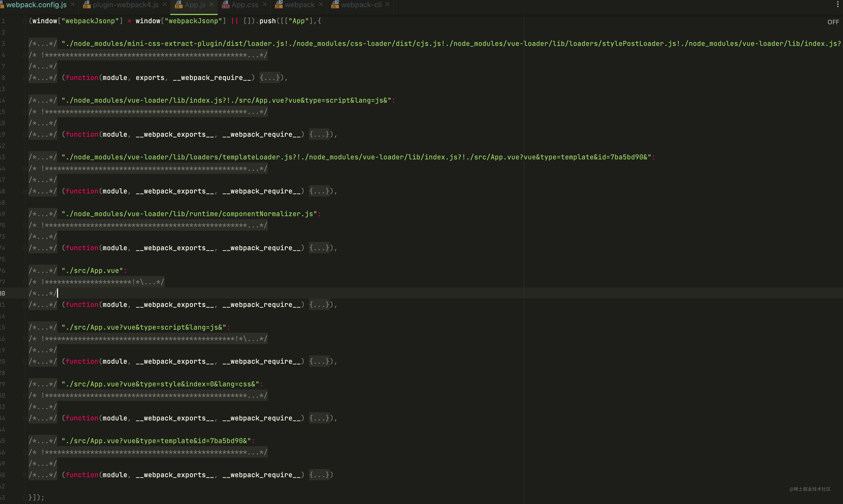The width and height of the screenshot is (843, 504).
Task: Click the first "webpackJsonp" string on line 1
Action: (90, 21)
